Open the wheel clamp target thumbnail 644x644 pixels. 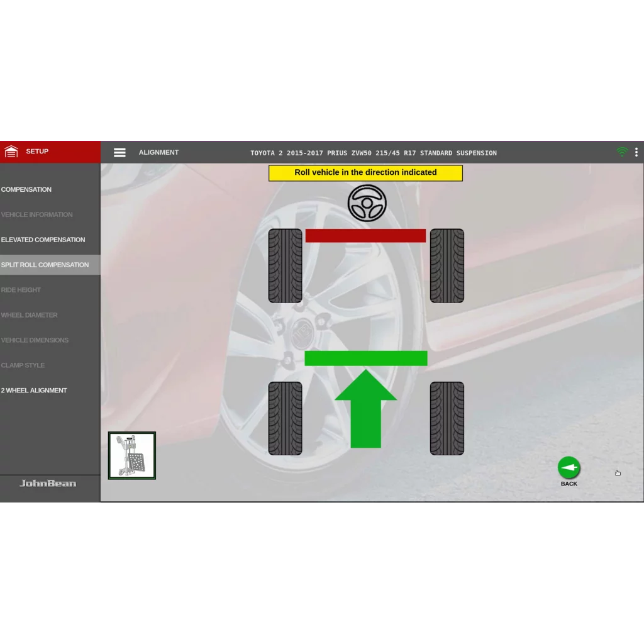coord(132,455)
